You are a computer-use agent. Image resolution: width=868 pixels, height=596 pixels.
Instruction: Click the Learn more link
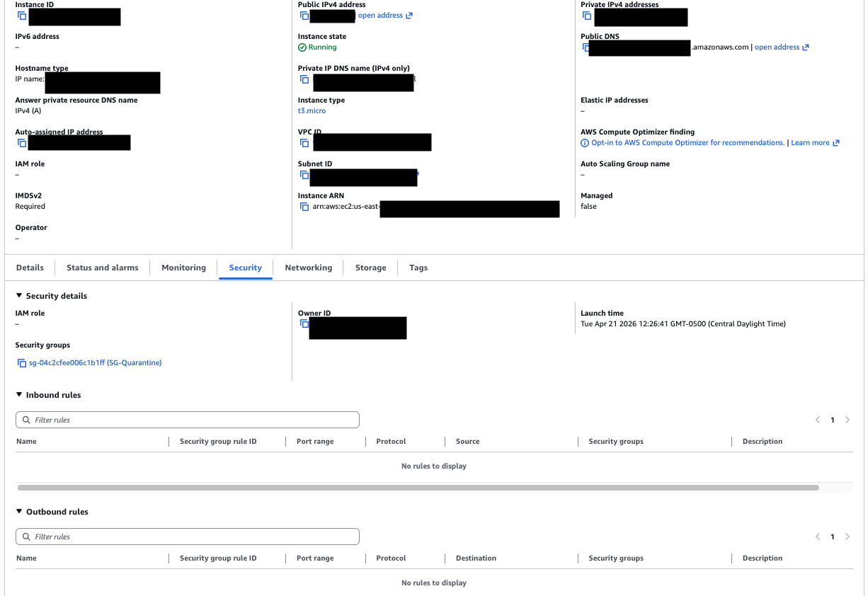click(x=810, y=143)
